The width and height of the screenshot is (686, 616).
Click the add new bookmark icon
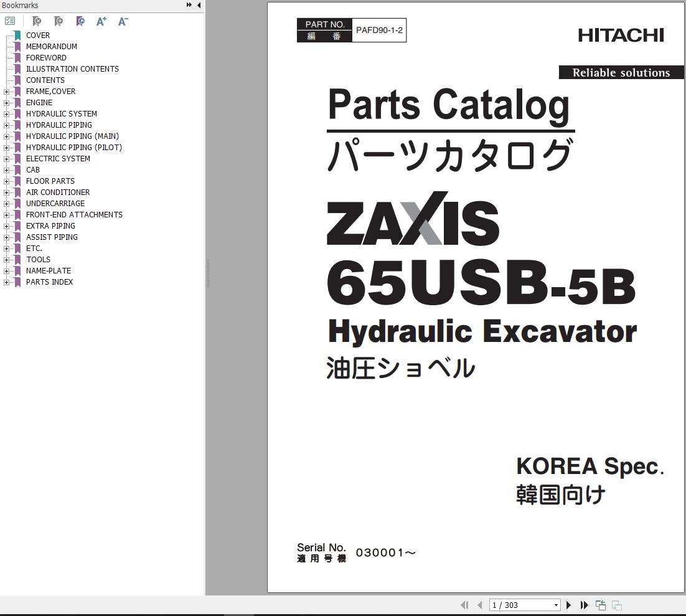coord(58,21)
